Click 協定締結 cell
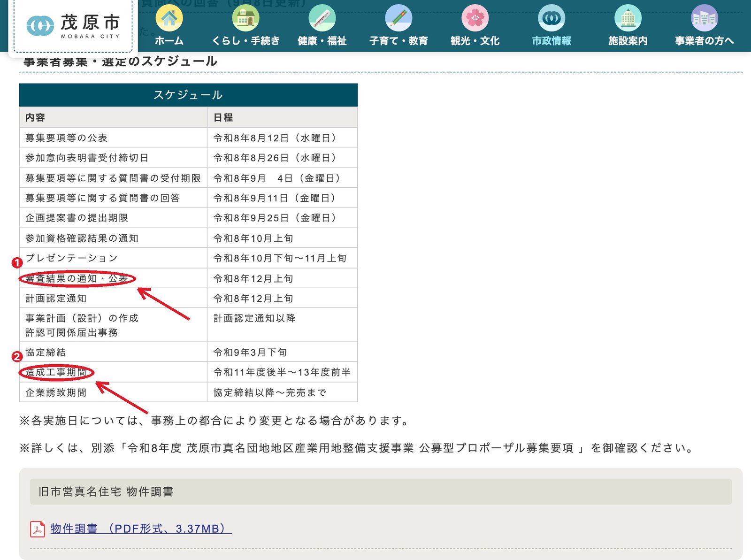Image resolution: width=751 pixels, height=560 pixels. [x=113, y=352]
